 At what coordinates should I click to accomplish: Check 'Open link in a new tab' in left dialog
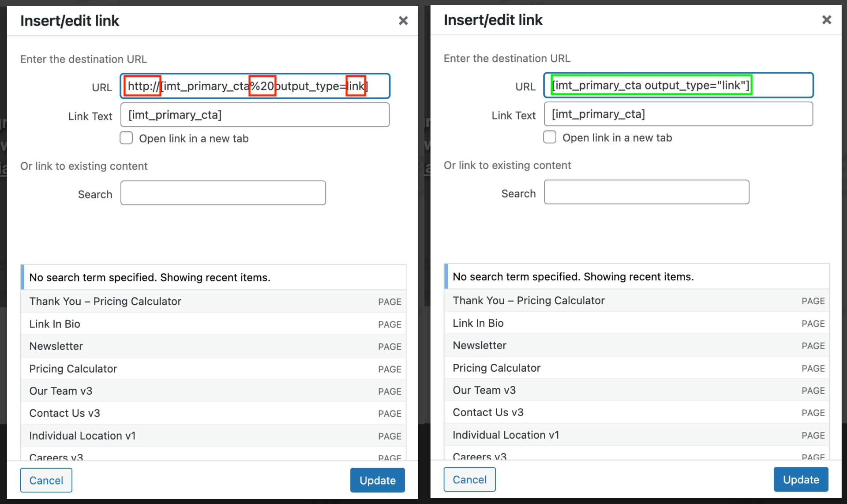point(127,138)
